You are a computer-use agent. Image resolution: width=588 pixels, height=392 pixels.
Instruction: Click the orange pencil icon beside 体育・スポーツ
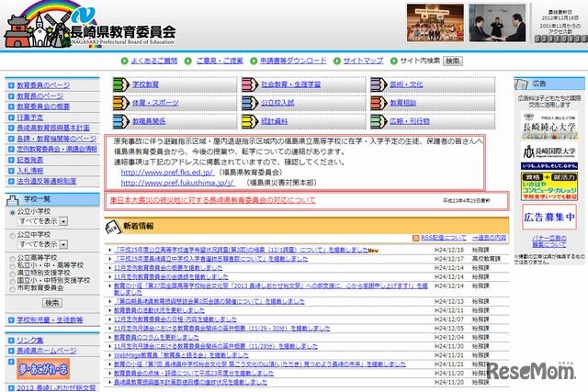[x=120, y=103]
